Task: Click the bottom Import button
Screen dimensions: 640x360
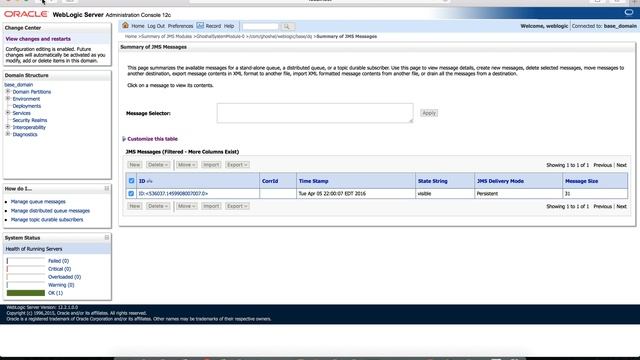Action: 211,206
